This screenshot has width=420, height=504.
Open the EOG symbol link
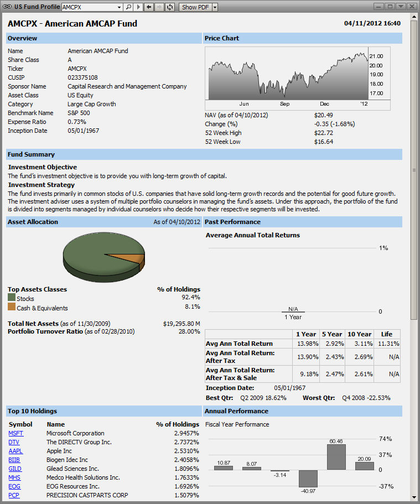(x=14, y=486)
